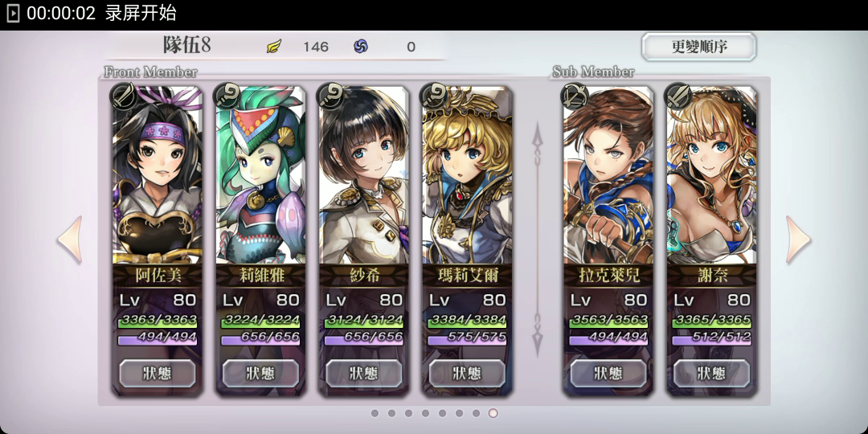This screenshot has width=868, height=434.
Task: Click the blue swirl currency icon
Action: pos(361,47)
